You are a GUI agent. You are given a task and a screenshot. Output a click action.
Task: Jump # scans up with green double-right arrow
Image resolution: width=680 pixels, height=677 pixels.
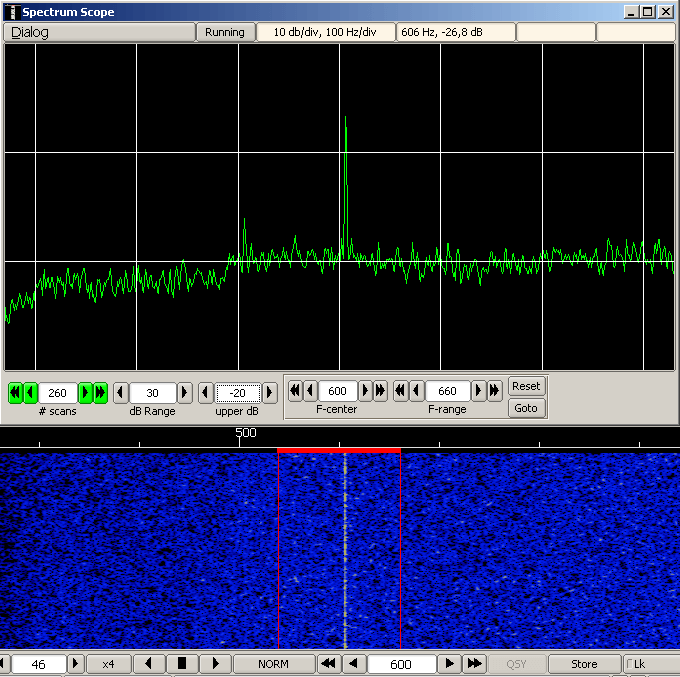point(100,393)
